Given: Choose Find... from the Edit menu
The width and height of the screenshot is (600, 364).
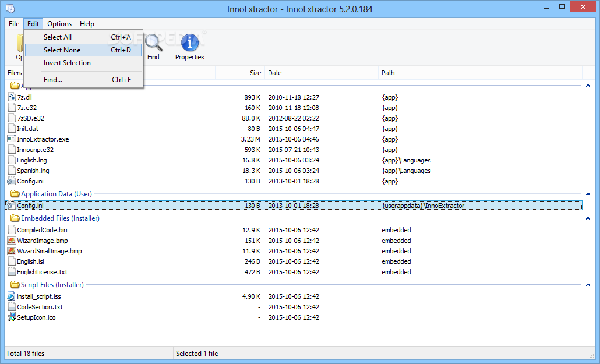Looking at the screenshot, I should [84, 80].
